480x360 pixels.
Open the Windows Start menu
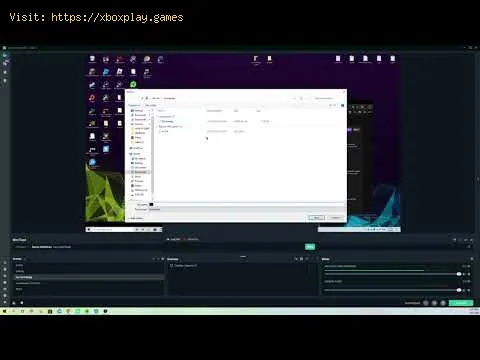(x=4, y=311)
